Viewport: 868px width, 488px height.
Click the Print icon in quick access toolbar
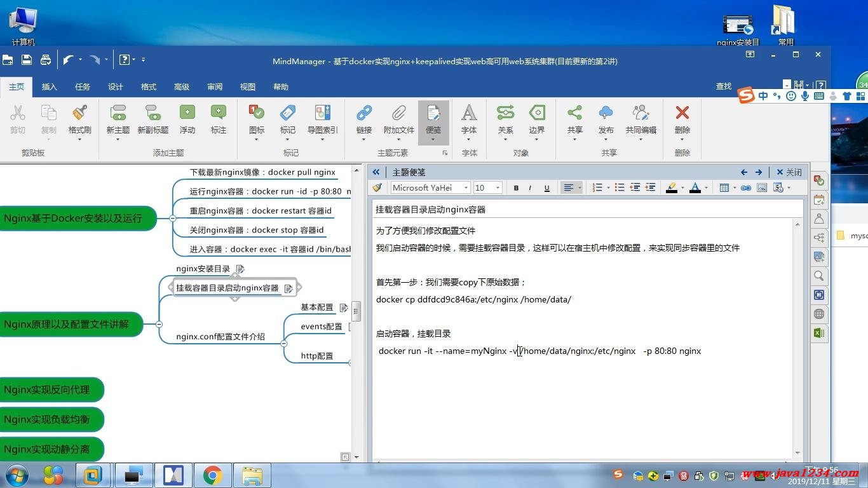46,60
